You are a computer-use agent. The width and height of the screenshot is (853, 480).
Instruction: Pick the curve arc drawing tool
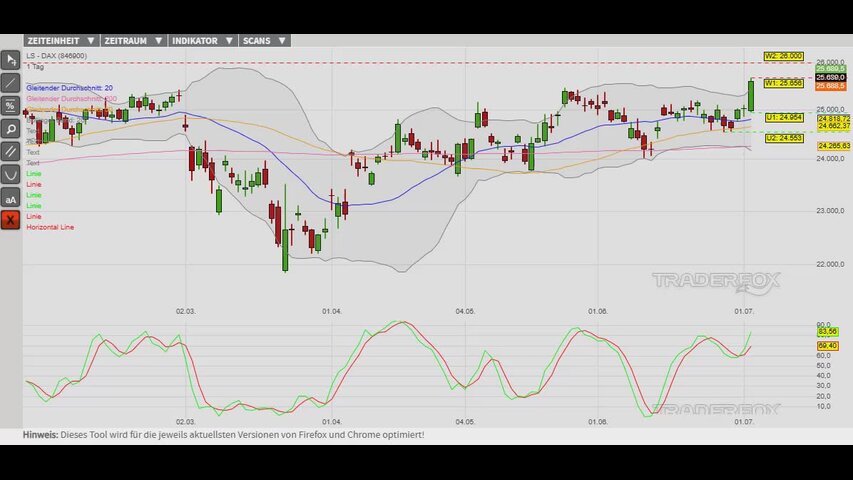click(x=10, y=175)
